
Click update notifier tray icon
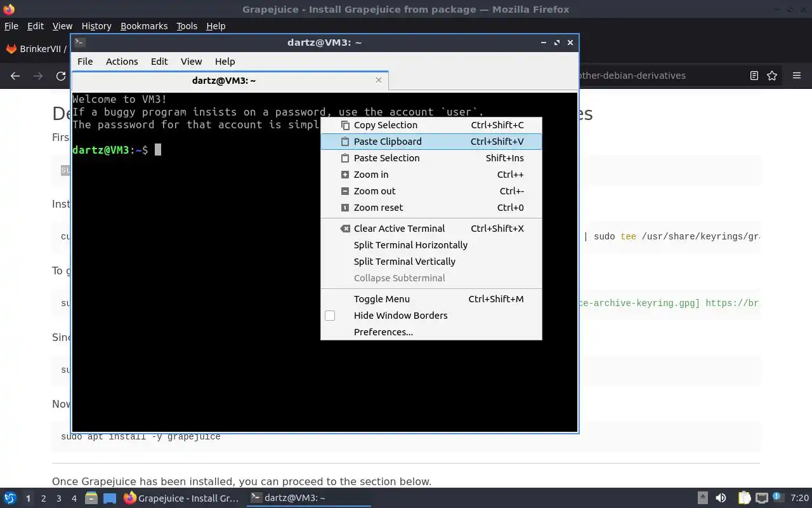(777, 498)
